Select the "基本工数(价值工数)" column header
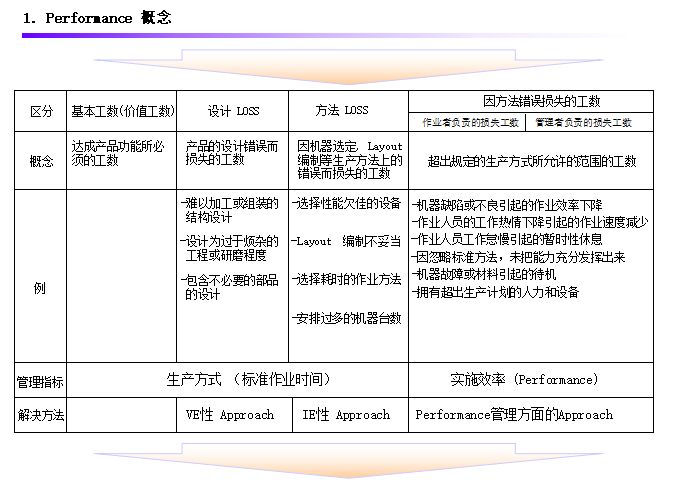This screenshot has height=487, width=679. [x=122, y=111]
